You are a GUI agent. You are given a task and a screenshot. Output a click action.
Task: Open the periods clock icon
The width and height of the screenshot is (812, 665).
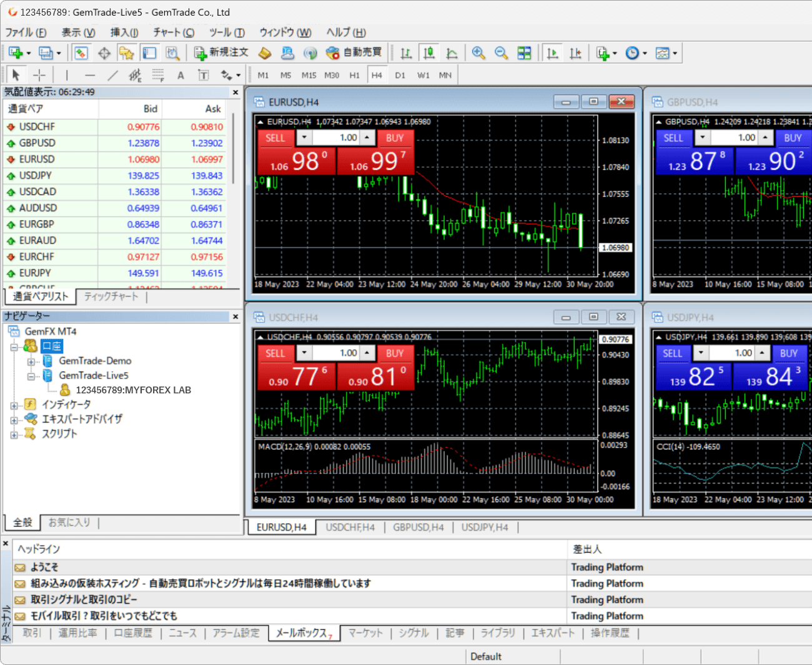632,53
